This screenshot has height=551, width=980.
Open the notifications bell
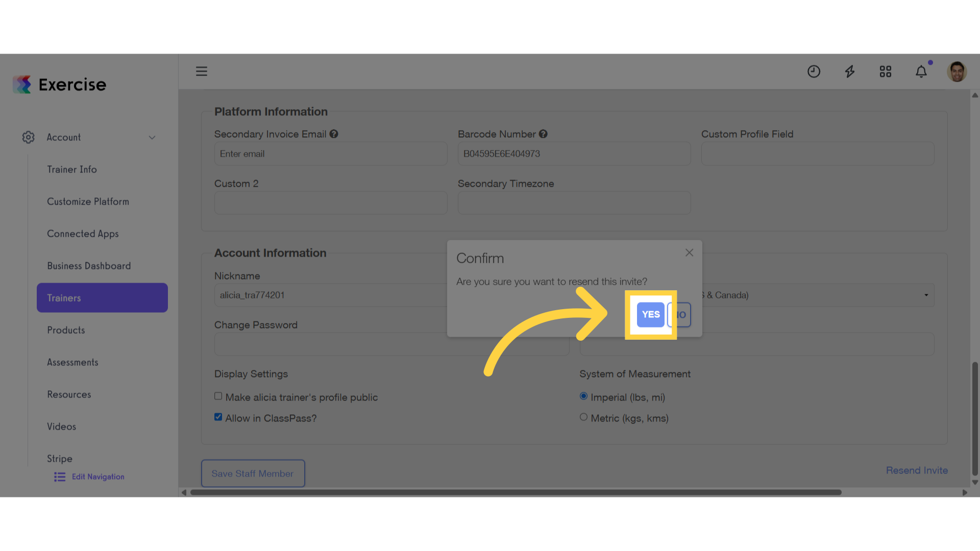click(x=921, y=71)
